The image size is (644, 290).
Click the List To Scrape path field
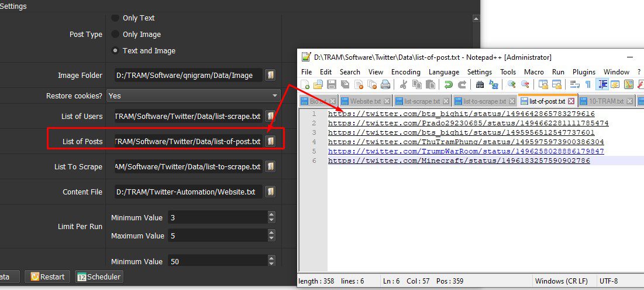(188, 166)
